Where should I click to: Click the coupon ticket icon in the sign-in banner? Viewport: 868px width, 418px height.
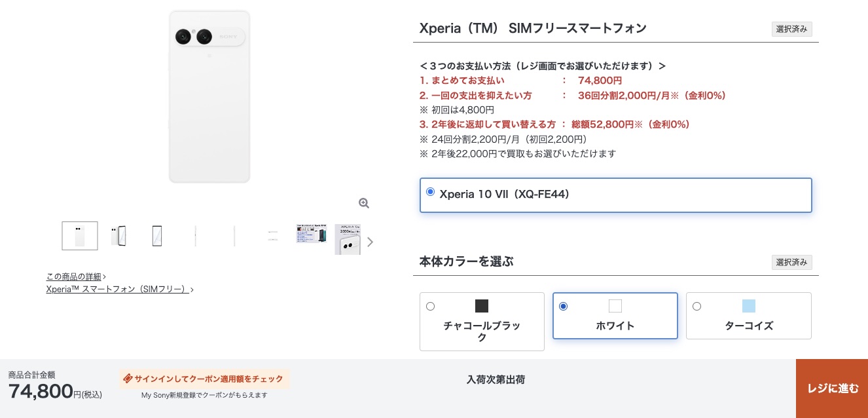(128, 379)
